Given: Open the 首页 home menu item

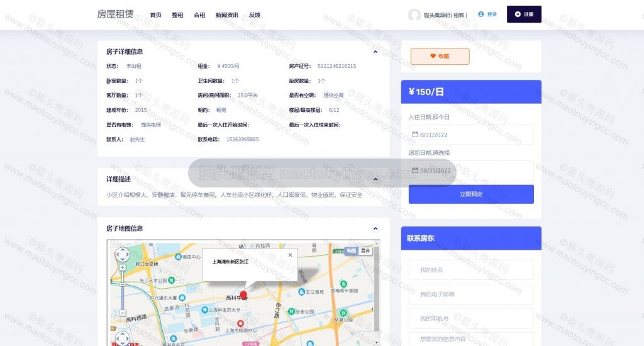Looking at the screenshot, I should pyautogui.click(x=156, y=15).
